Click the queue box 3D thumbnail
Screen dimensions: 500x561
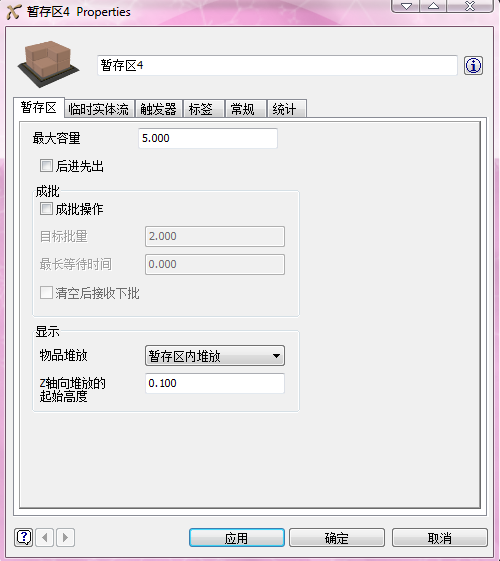click(48, 64)
